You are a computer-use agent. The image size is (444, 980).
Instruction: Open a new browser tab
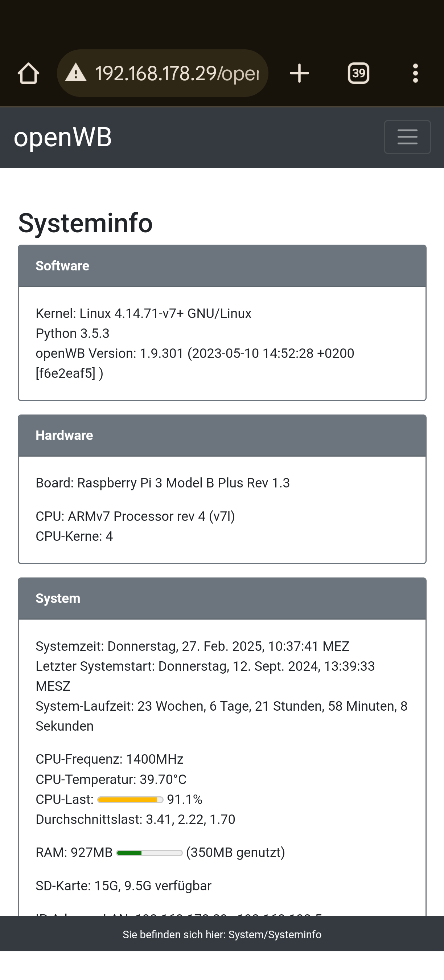click(x=299, y=73)
